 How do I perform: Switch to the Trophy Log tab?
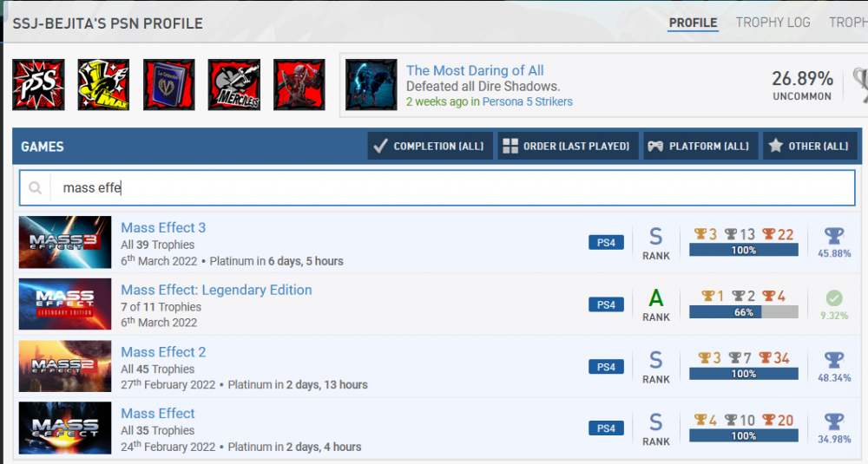[x=773, y=23]
